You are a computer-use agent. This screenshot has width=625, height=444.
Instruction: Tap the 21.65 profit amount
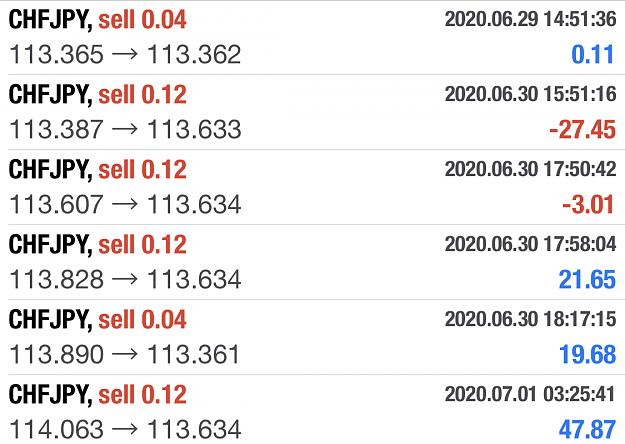tap(587, 279)
